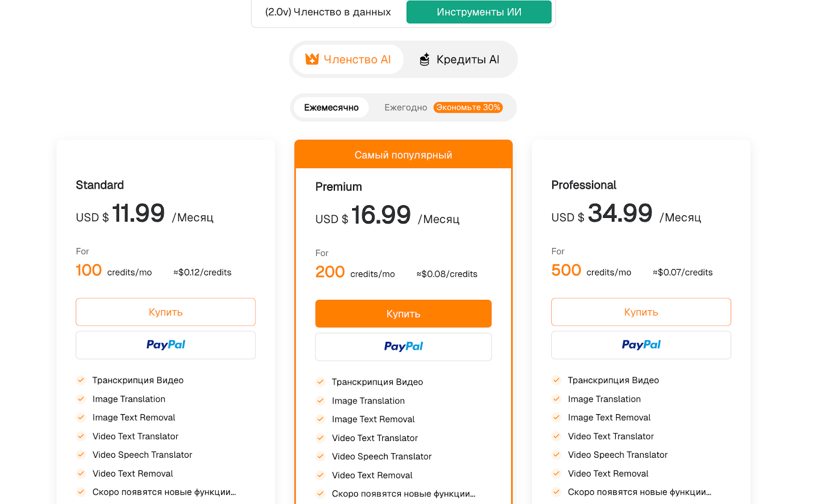Click the Экономьте 30% badge
Screen dimensions: 813x504
point(468,108)
